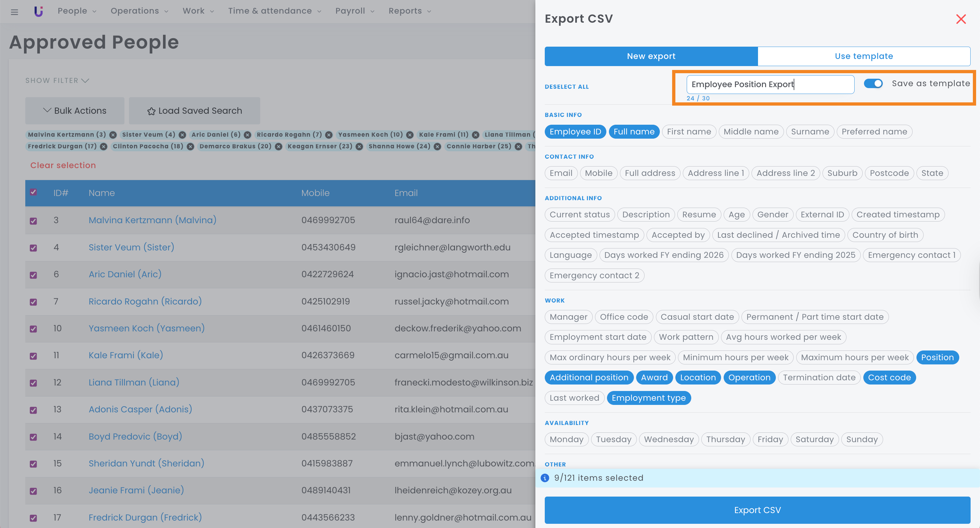Click the purple U logo icon
The image size is (980, 528).
point(39,11)
